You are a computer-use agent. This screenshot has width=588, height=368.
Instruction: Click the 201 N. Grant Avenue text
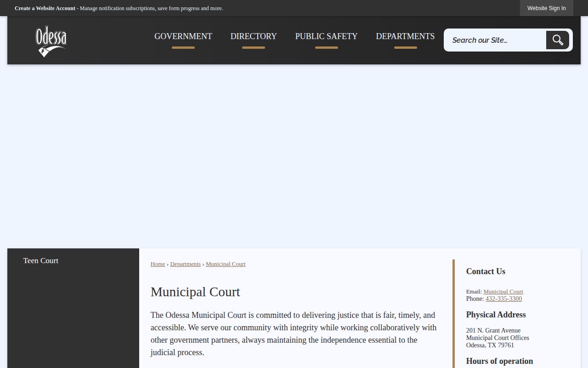pyautogui.click(x=493, y=330)
